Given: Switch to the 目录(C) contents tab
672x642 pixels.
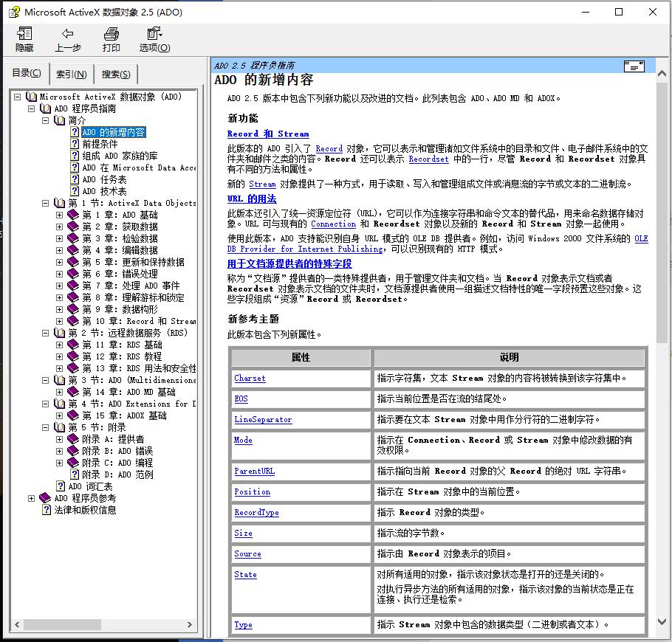Looking at the screenshot, I should (27, 73).
